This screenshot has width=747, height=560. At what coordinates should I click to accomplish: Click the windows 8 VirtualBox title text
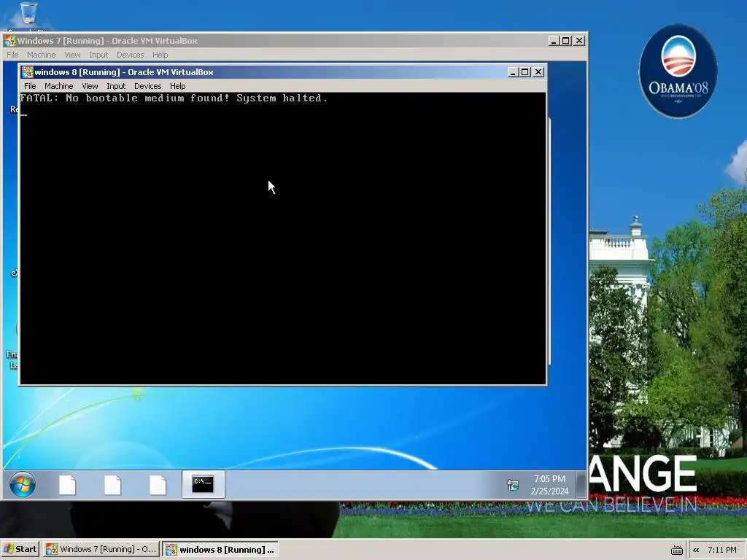(124, 72)
